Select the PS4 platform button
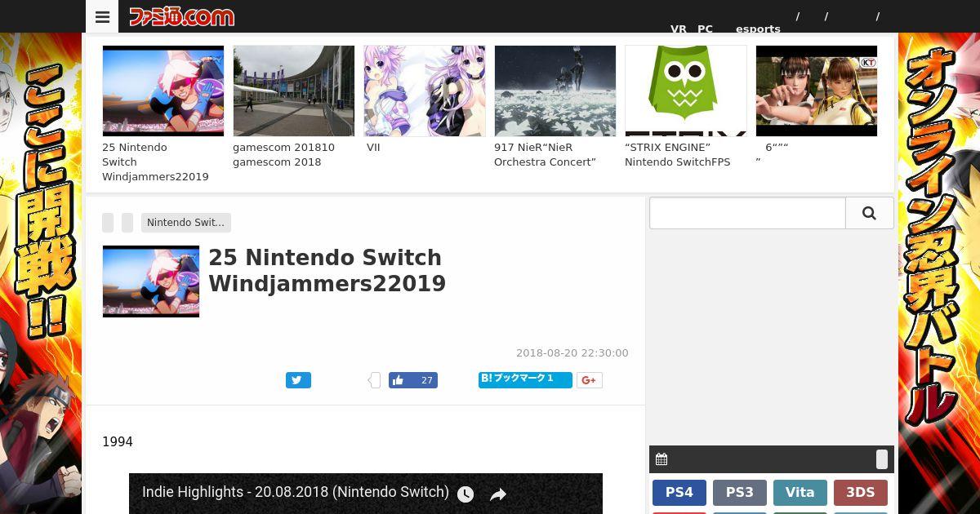 679,493
